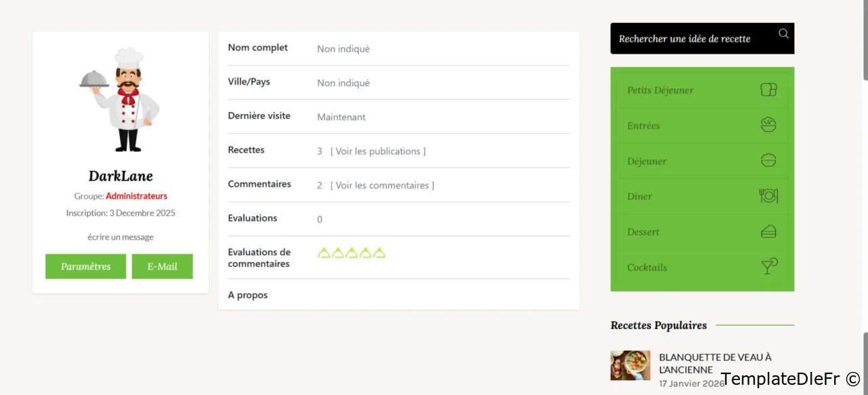The width and height of the screenshot is (868, 395).
Task: Open the Blanquette de veau recipe thumbnail
Action: (x=630, y=365)
